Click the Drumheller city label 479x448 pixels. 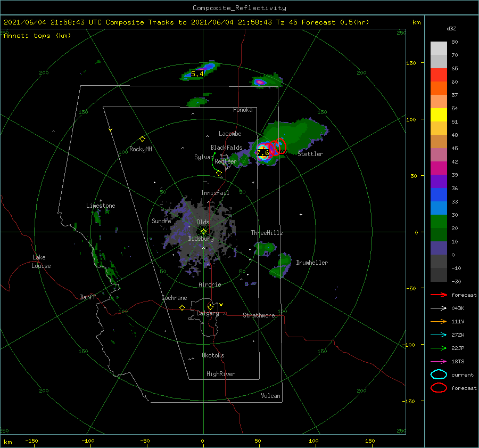pos(312,263)
